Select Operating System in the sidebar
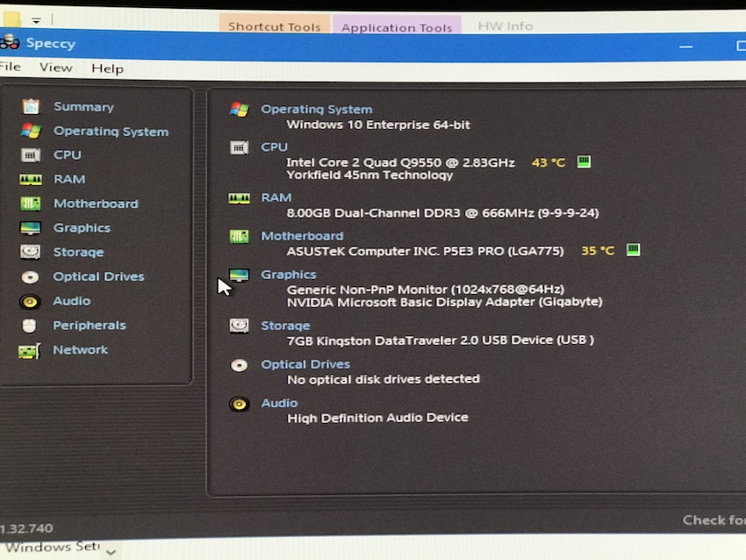The image size is (746, 560). tap(111, 132)
